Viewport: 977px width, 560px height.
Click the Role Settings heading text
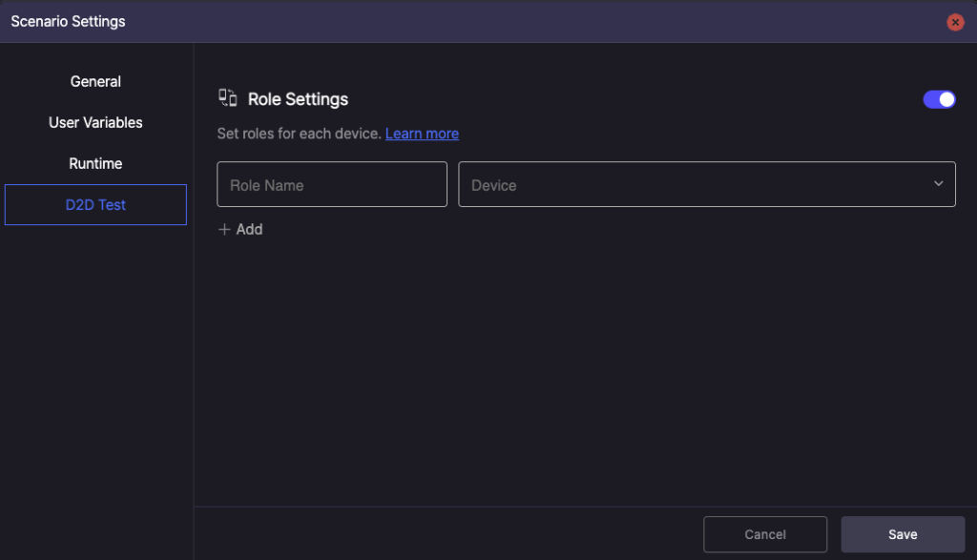[x=298, y=99]
